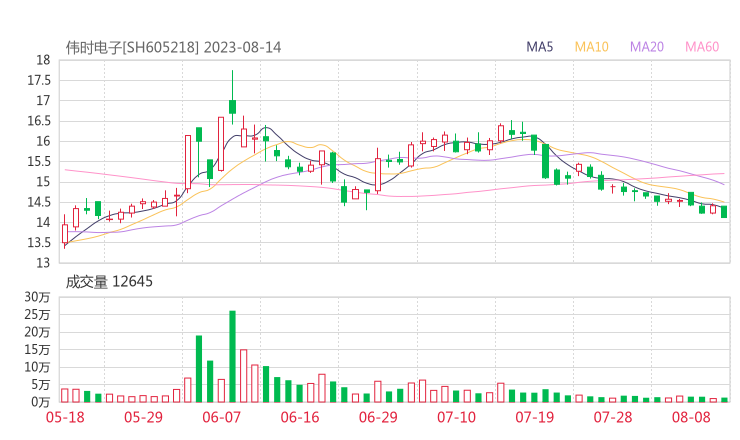Click the MA20 legend label

coord(647,47)
